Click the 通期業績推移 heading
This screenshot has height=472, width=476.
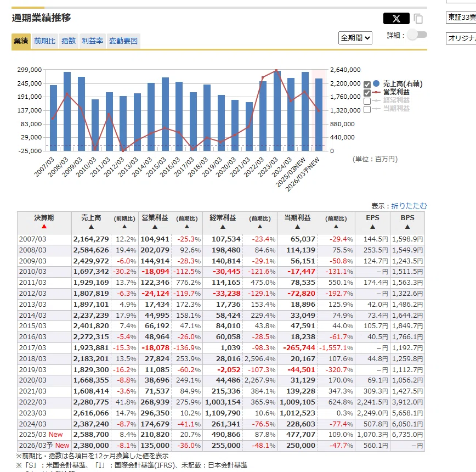[x=41, y=18]
